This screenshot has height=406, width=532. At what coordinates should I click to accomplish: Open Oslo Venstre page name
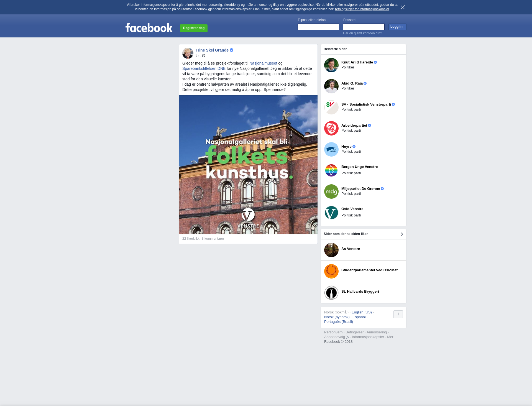coord(352,209)
